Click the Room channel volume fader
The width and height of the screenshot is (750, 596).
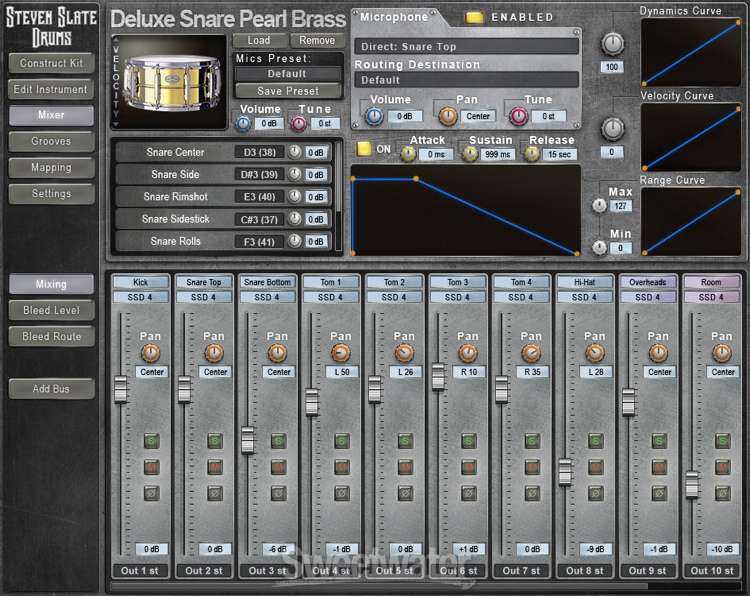(x=691, y=484)
